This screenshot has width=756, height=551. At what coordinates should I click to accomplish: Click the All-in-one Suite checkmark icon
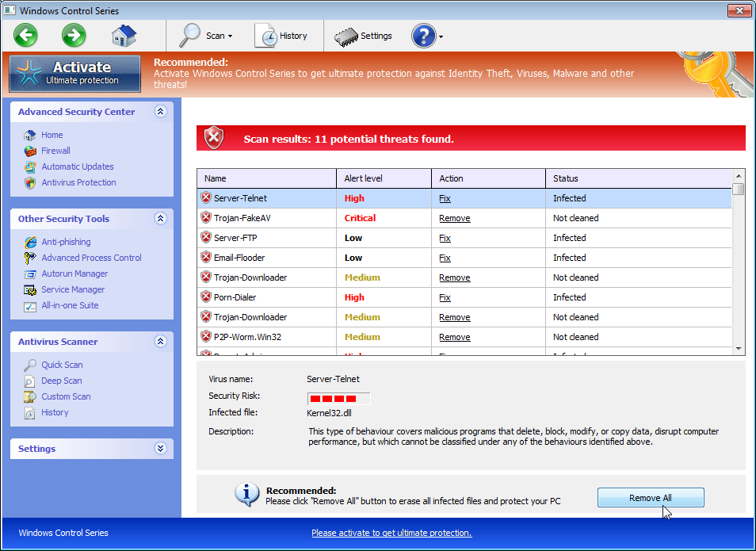(30, 306)
